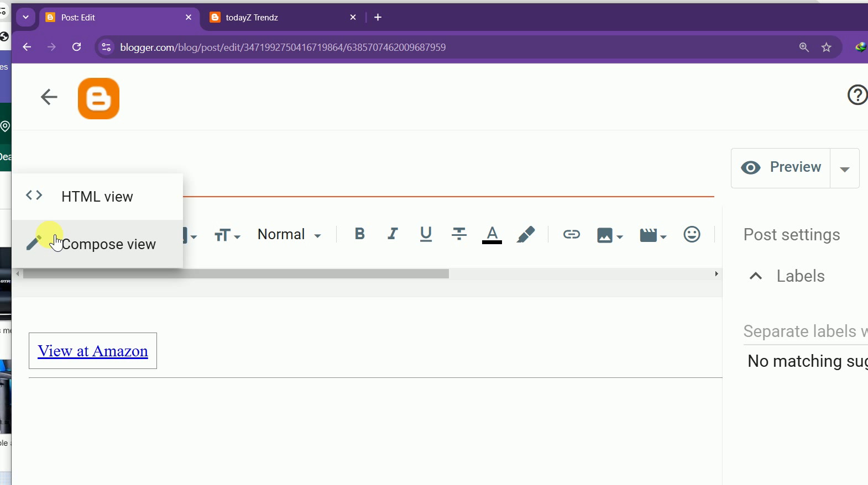
Task: Click the Blogger logo icon
Action: coord(98,98)
